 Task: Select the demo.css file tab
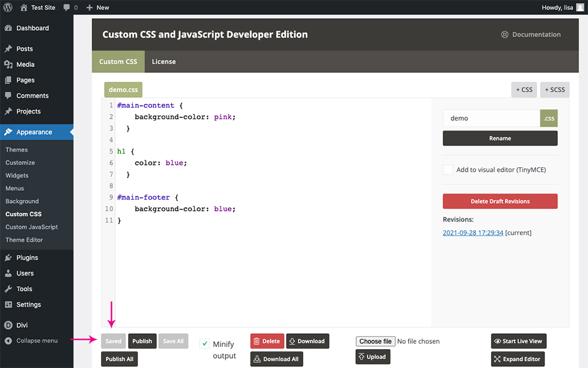[x=123, y=89]
